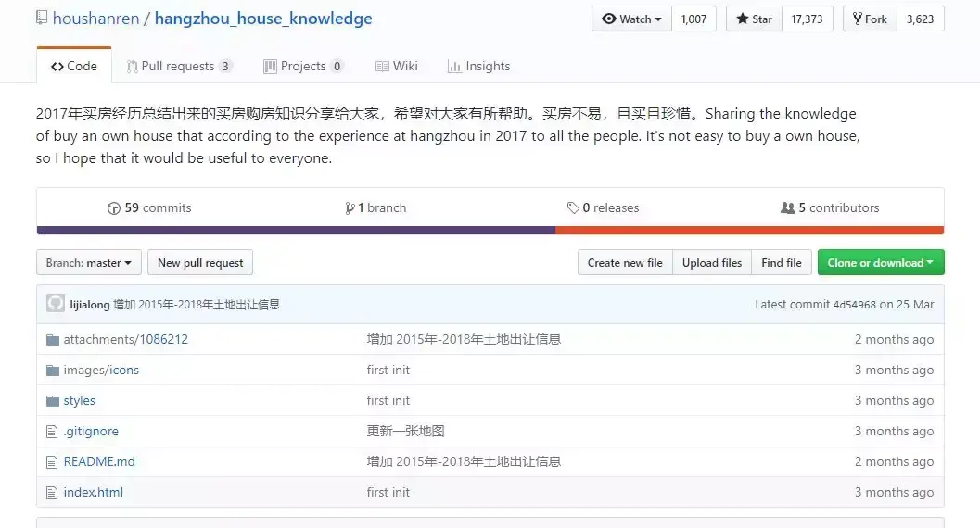980x528 pixels.
Task: Open the latest commit hash 4d54968
Action: click(854, 304)
